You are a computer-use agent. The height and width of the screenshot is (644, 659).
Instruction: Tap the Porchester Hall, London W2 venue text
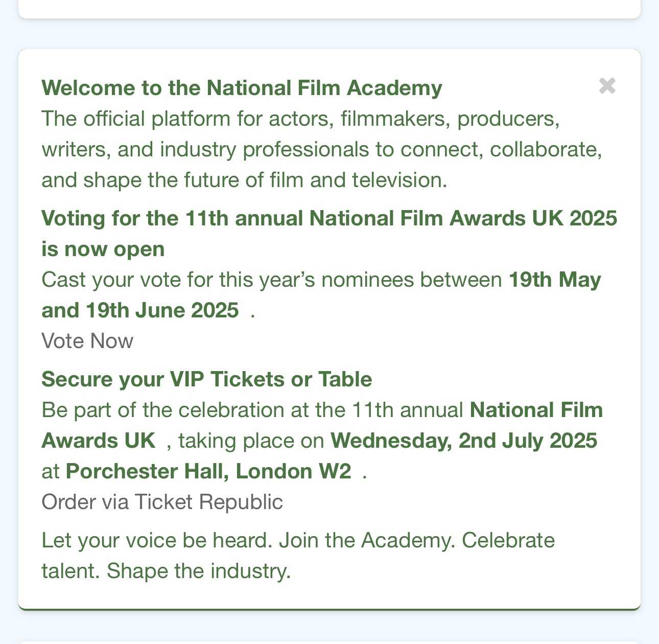click(x=208, y=471)
